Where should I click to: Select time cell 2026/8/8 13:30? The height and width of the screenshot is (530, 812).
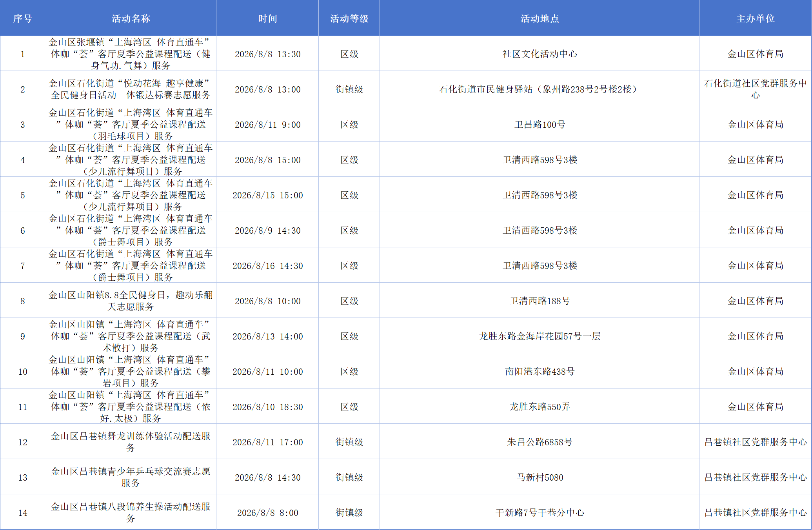267,54
